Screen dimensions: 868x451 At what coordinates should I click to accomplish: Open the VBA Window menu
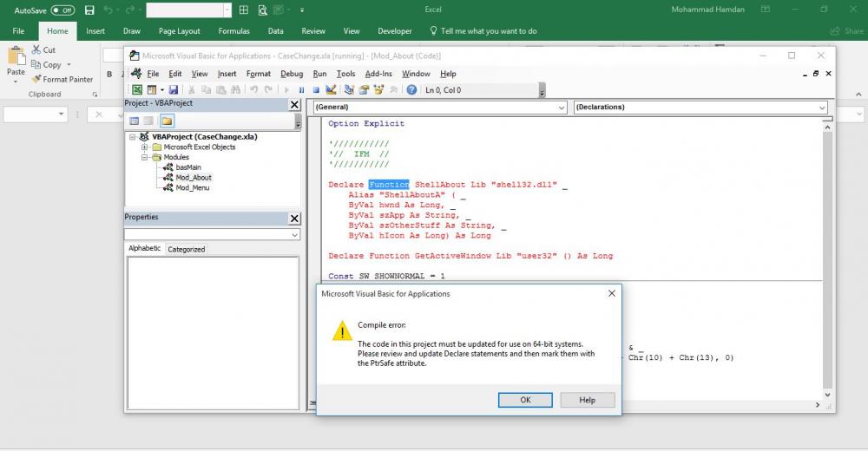416,74
